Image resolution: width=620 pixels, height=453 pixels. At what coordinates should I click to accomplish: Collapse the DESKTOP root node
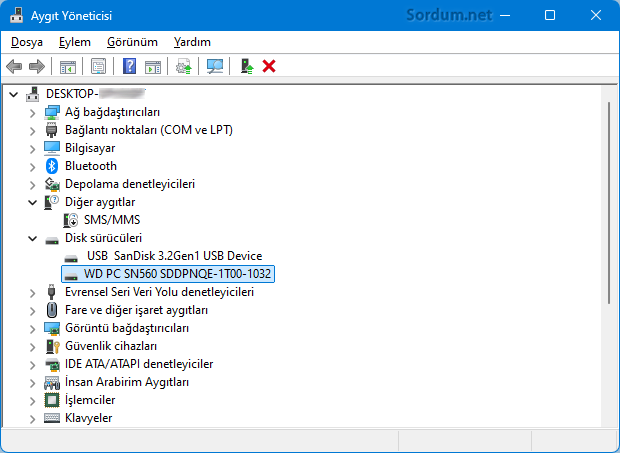click(14, 94)
